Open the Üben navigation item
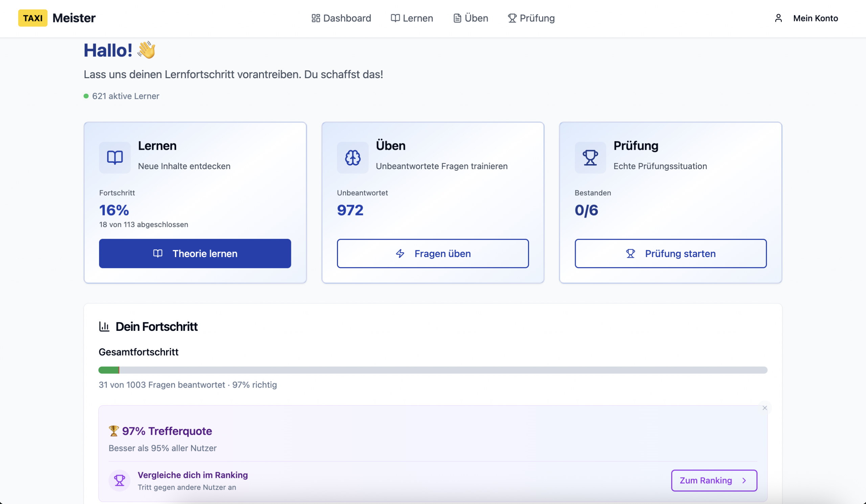The image size is (866, 504). 471,18
